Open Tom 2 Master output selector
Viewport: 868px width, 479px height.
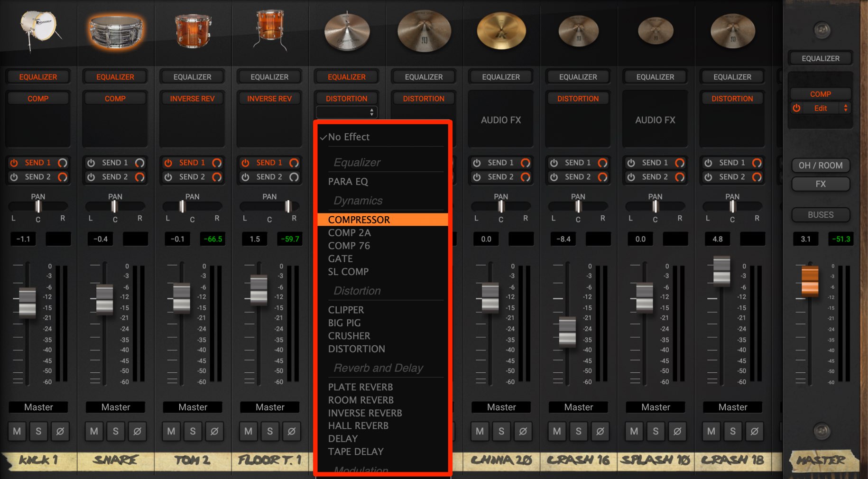point(193,407)
